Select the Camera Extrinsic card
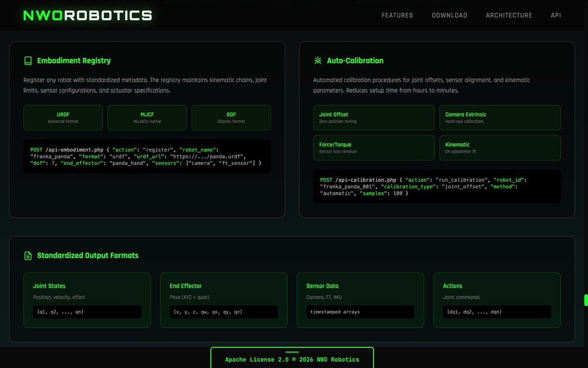588x368 pixels. click(x=500, y=118)
